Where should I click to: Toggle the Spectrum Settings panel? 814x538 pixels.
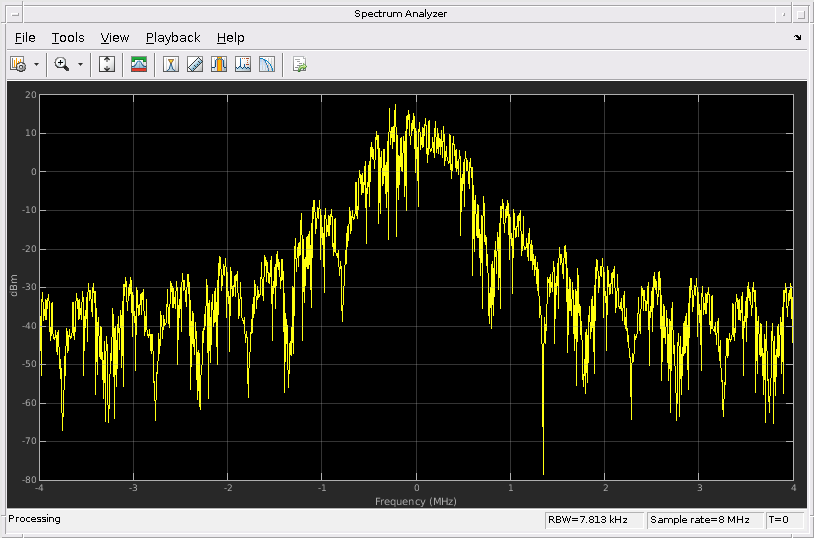tap(139, 64)
